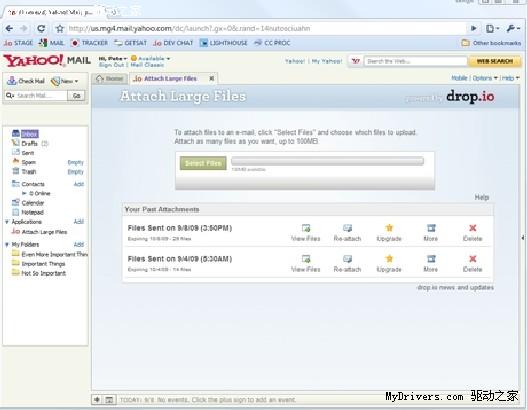Open the CC PROC bookmark
Viewport: 527px width, 410px height.
tap(272, 43)
